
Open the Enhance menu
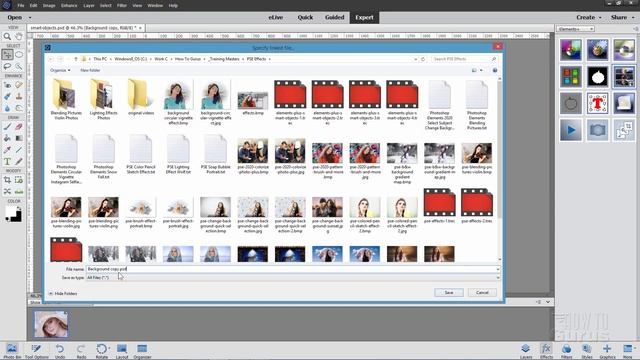click(69, 6)
